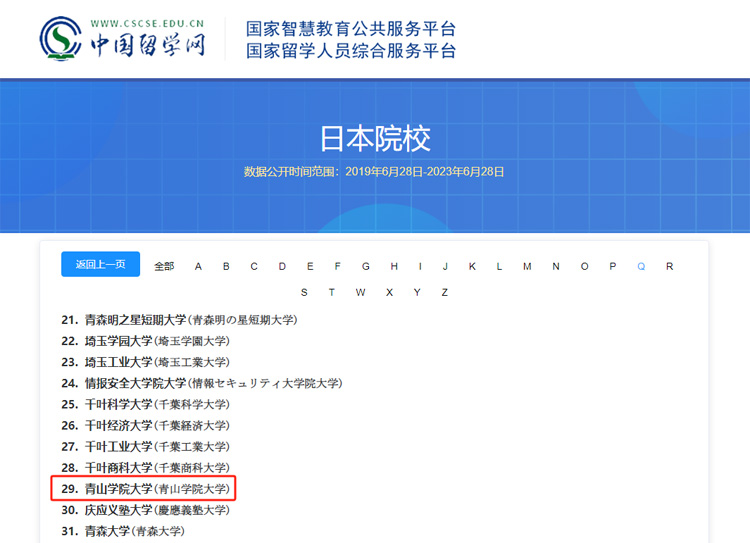Open entry 30 庆应义塾大学
Screen dimensions: 750x543
pyautogui.click(x=145, y=510)
